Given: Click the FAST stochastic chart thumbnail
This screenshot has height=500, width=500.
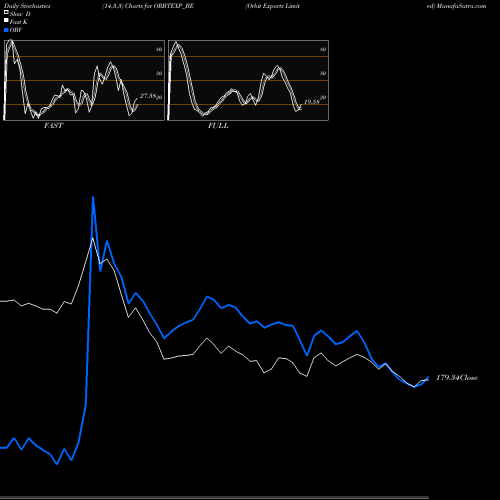Looking at the screenshot, I should (84, 80).
